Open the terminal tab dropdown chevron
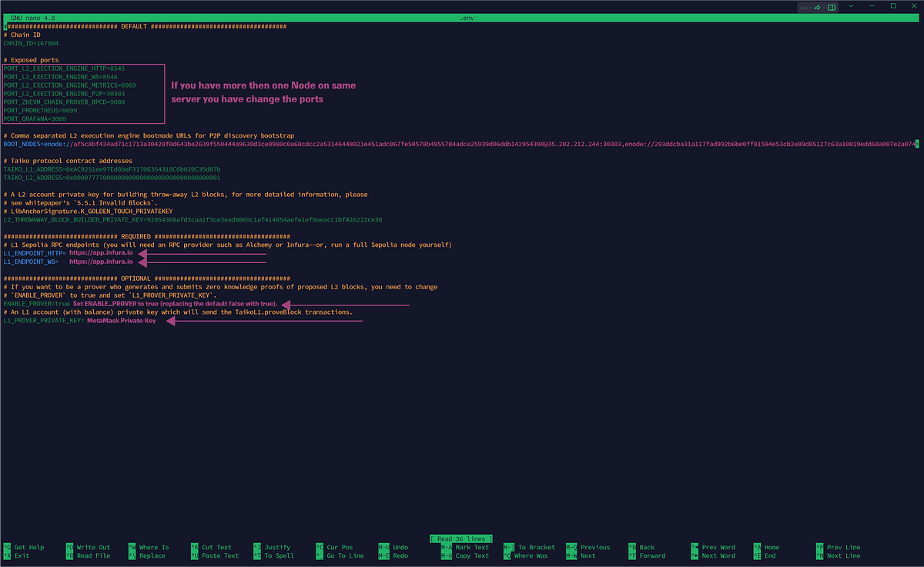Viewport: 924px width, 567px height. 851,5
